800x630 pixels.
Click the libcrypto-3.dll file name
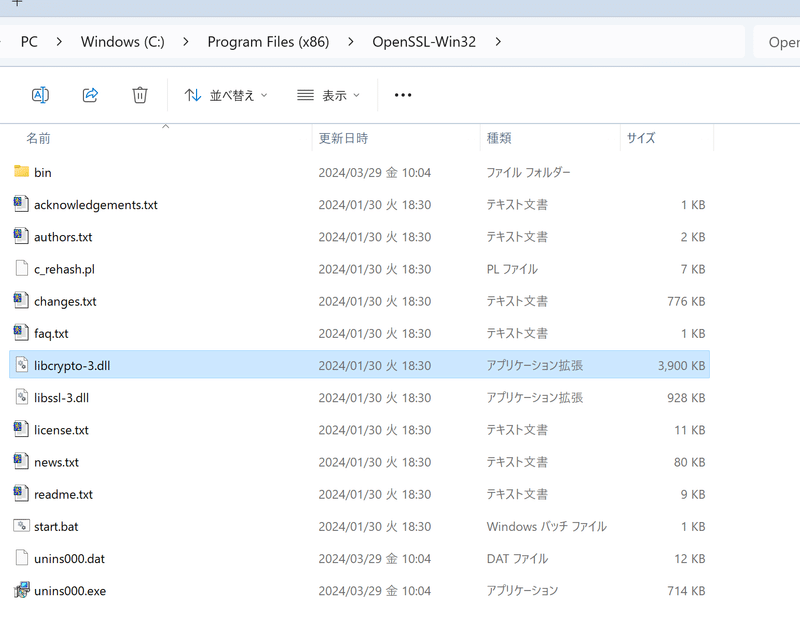point(72,366)
